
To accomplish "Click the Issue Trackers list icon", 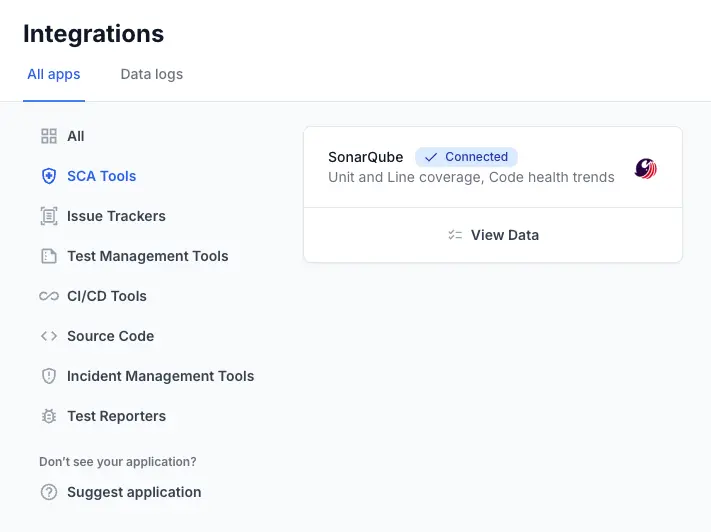I will click(49, 216).
